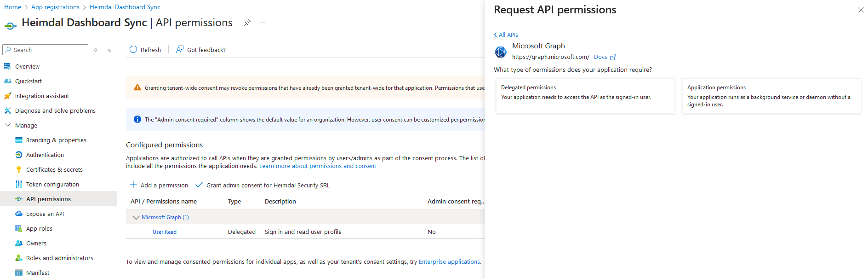Click the warning triangle icon in consent banner
This screenshot has height=279, width=868.
click(x=137, y=87)
